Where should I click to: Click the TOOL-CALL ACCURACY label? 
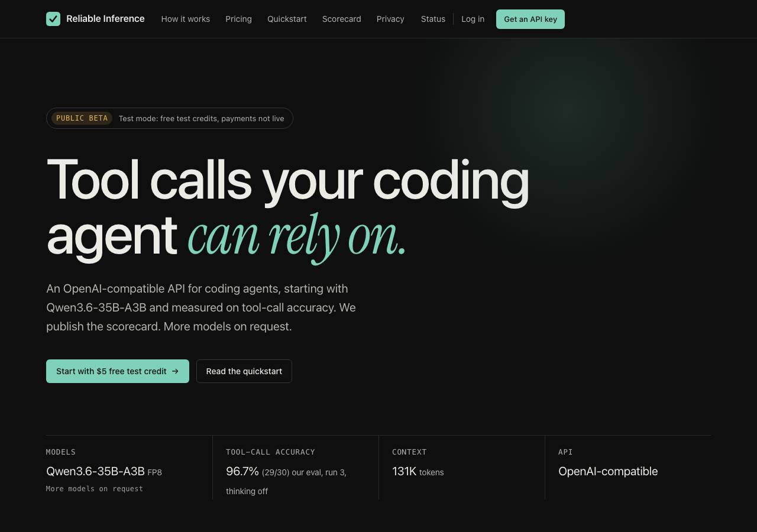click(270, 452)
